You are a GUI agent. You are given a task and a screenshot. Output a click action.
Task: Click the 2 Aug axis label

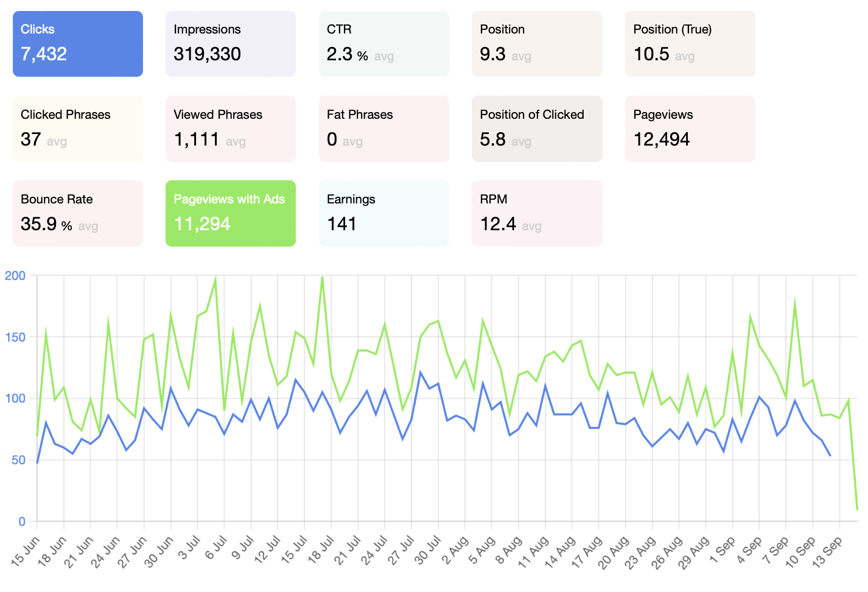pos(456,550)
